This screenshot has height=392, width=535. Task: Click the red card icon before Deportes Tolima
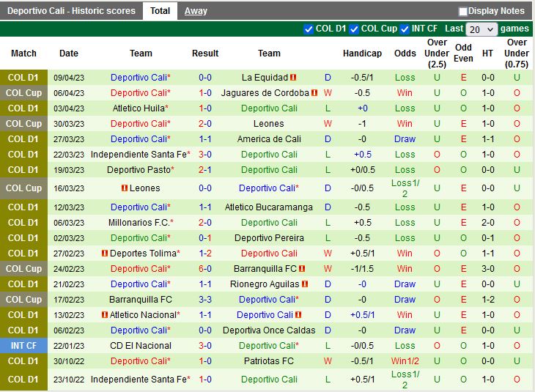pos(105,254)
